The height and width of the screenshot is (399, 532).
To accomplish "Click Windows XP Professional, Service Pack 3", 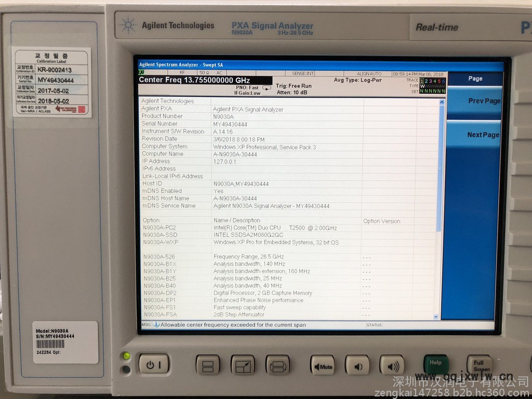I will [264, 147].
